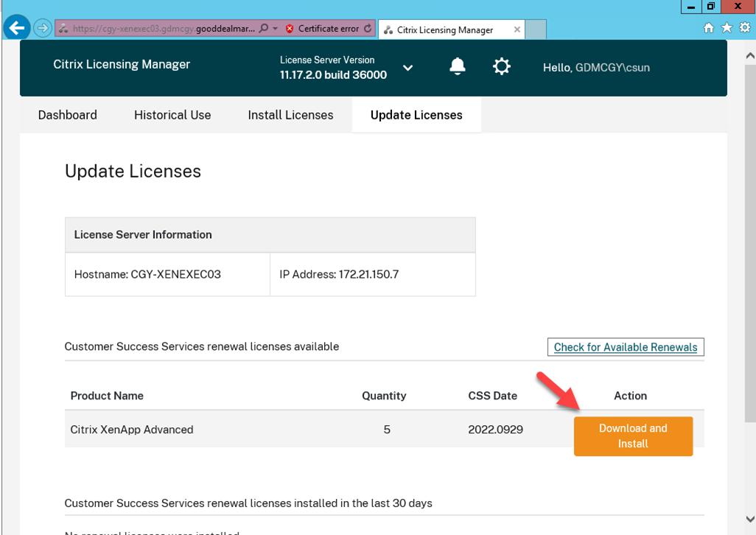Click the Check for Available Renewals link
756x535 pixels.
point(626,347)
